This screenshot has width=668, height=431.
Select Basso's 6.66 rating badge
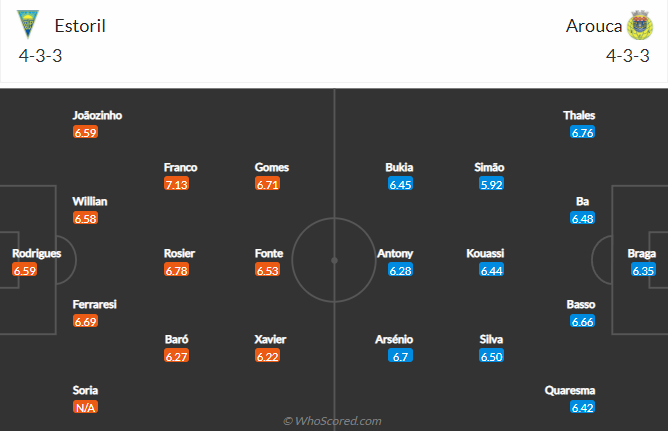[582, 321]
